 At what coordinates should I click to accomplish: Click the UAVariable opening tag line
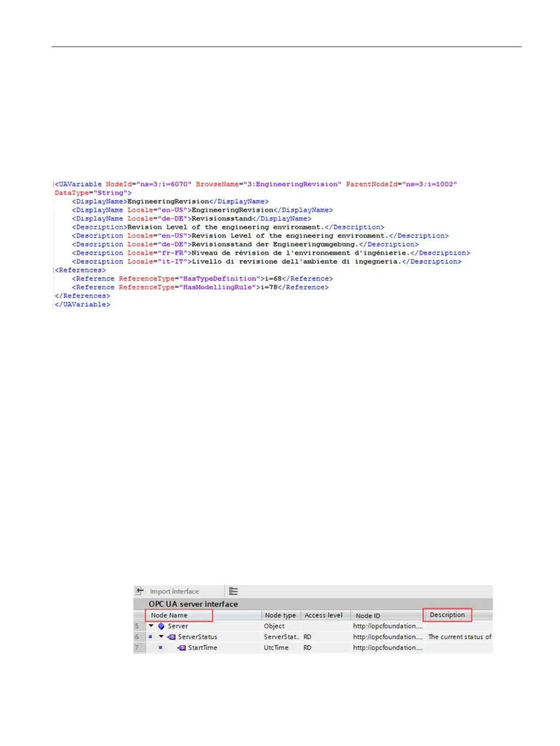click(256, 184)
